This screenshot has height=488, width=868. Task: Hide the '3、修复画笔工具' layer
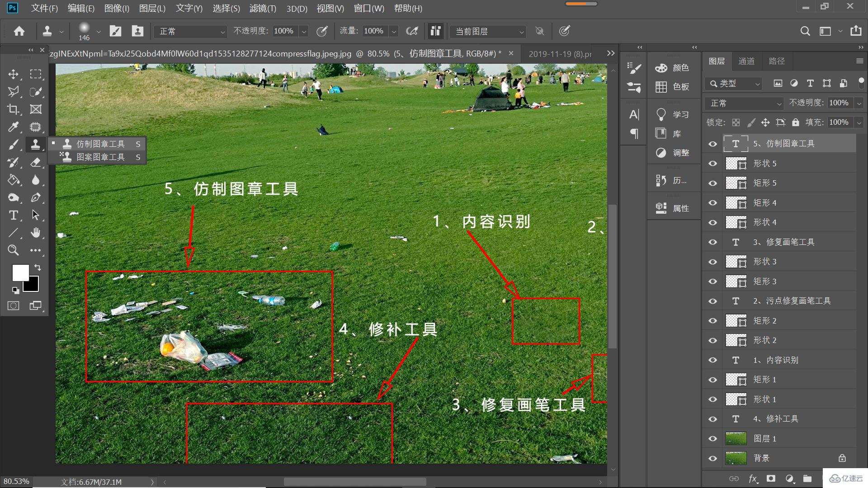(x=713, y=242)
